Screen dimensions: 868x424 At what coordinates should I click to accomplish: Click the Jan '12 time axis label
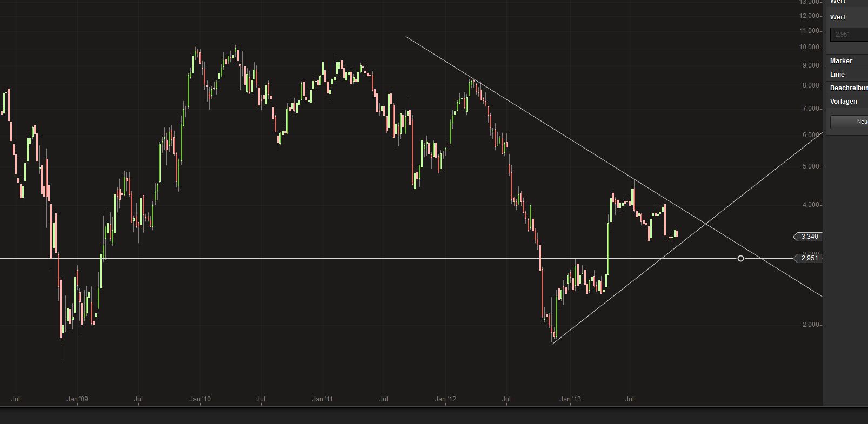[x=446, y=400]
